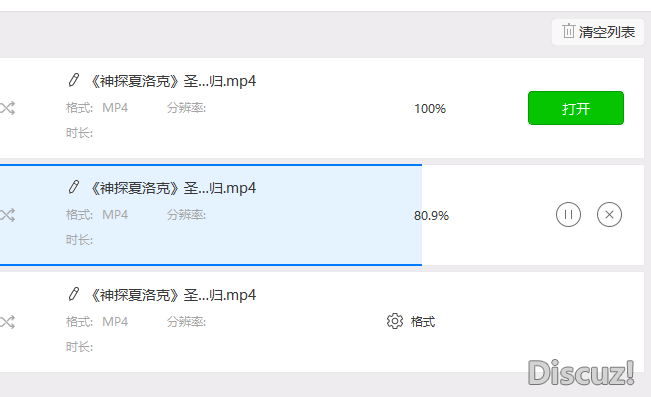The width and height of the screenshot is (651, 397).
Task: Click shuffle arrows icon on converting row
Action: pyautogui.click(x=7, y=215)
